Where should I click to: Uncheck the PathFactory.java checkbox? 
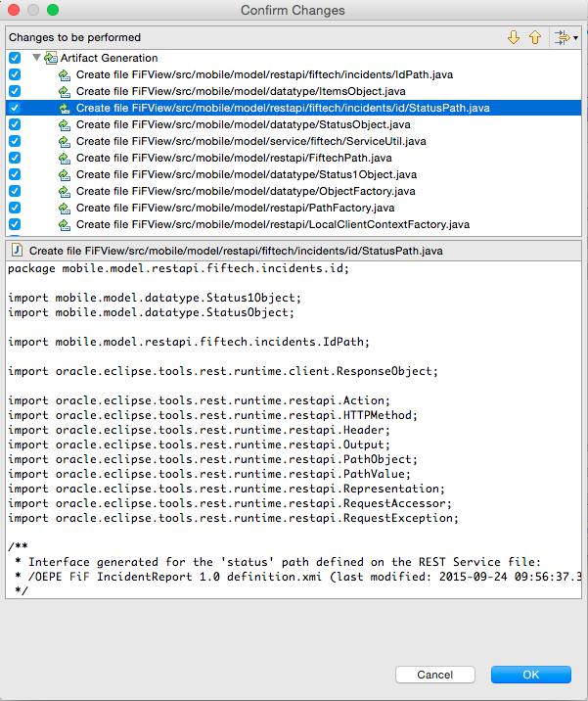pos(15,208)
